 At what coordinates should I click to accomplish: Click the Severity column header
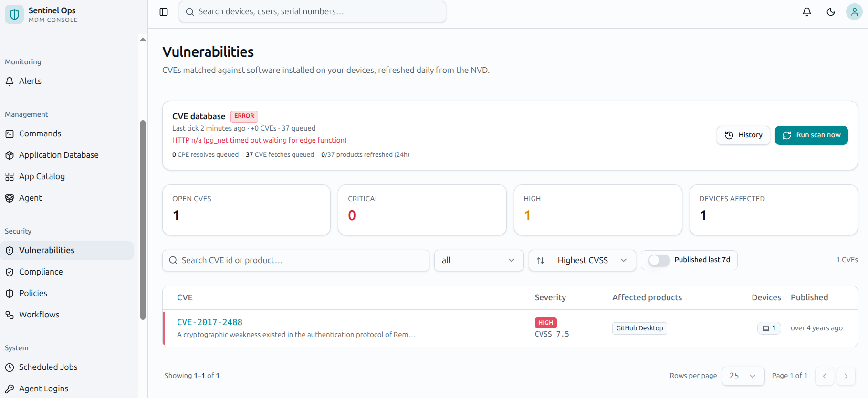pyautogui.click(x=550, y=297)
